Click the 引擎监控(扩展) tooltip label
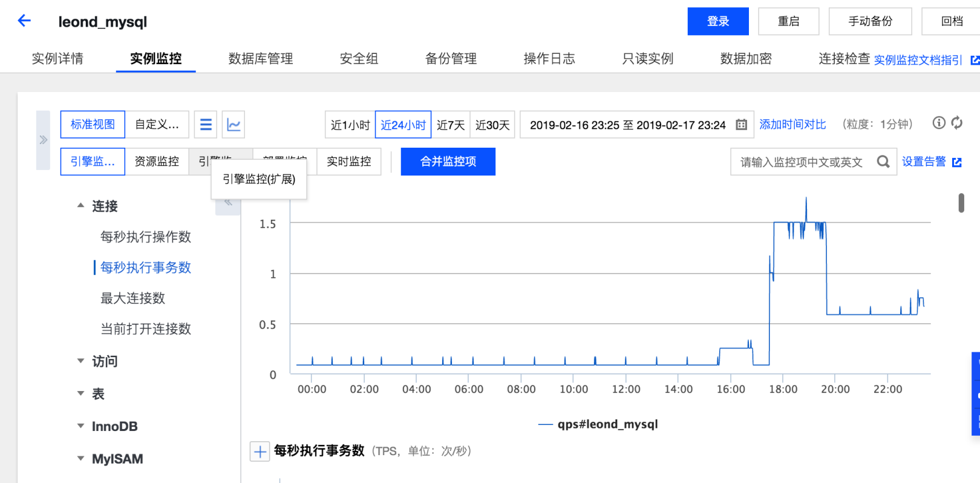This screenshot has width=980, height=483. 259,179
